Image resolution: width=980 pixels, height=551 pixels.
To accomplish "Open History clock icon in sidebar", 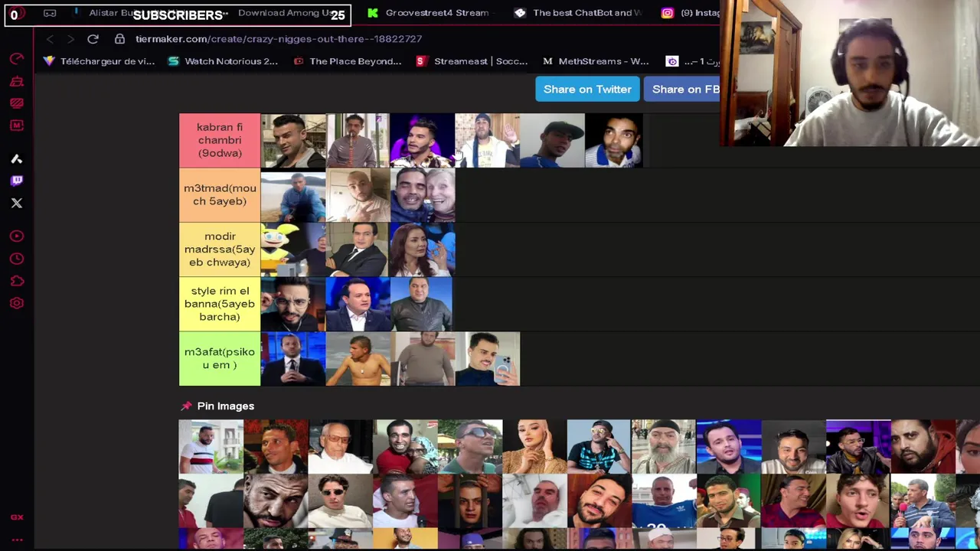I will point(17,259).
